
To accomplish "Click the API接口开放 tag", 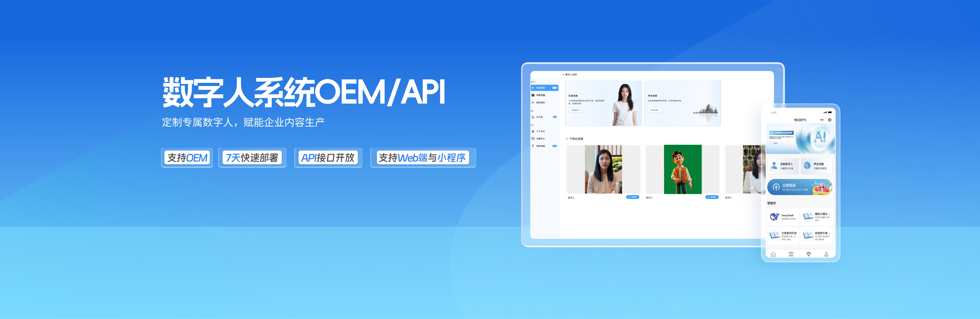I will click(x=328, y=157).
